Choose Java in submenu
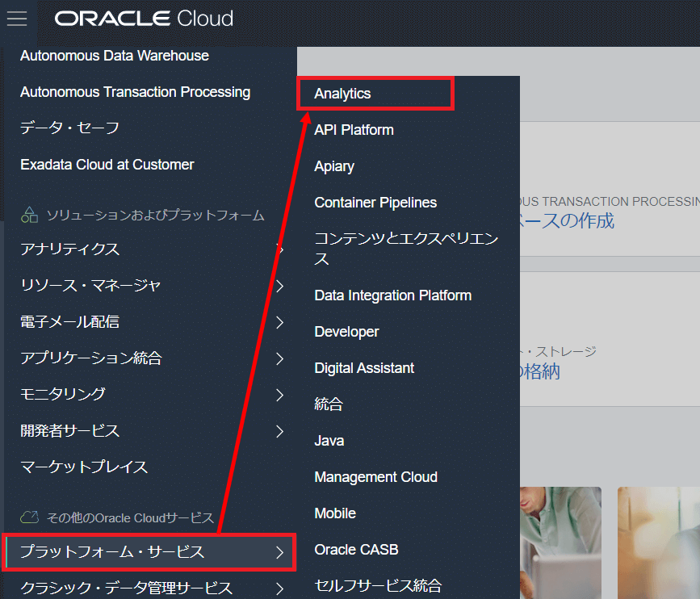The width and height of the screenshot is (700, 599). coord(329,441)
